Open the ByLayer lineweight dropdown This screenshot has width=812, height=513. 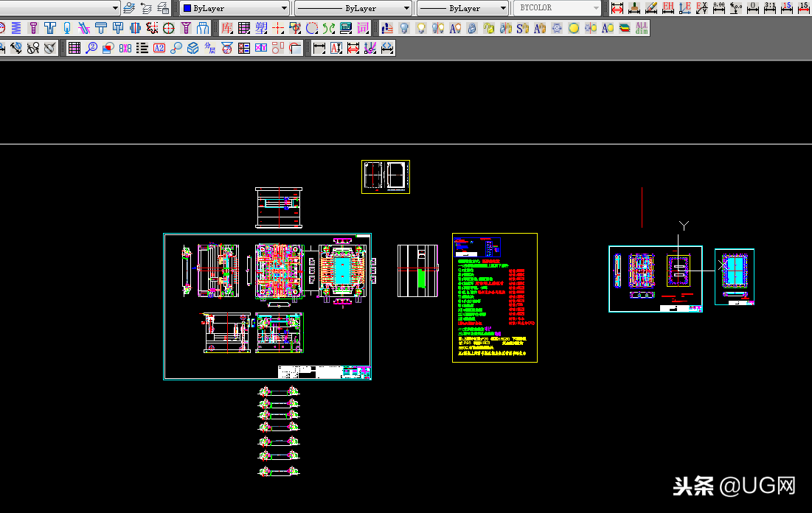point(462,8)
